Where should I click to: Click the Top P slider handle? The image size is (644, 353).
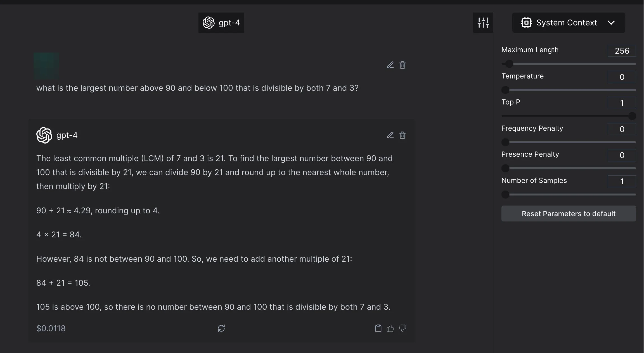pos(632,116)
